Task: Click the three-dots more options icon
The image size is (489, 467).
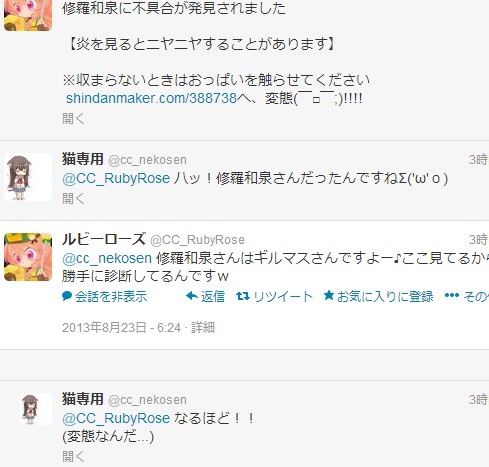Action: point(452,295)
